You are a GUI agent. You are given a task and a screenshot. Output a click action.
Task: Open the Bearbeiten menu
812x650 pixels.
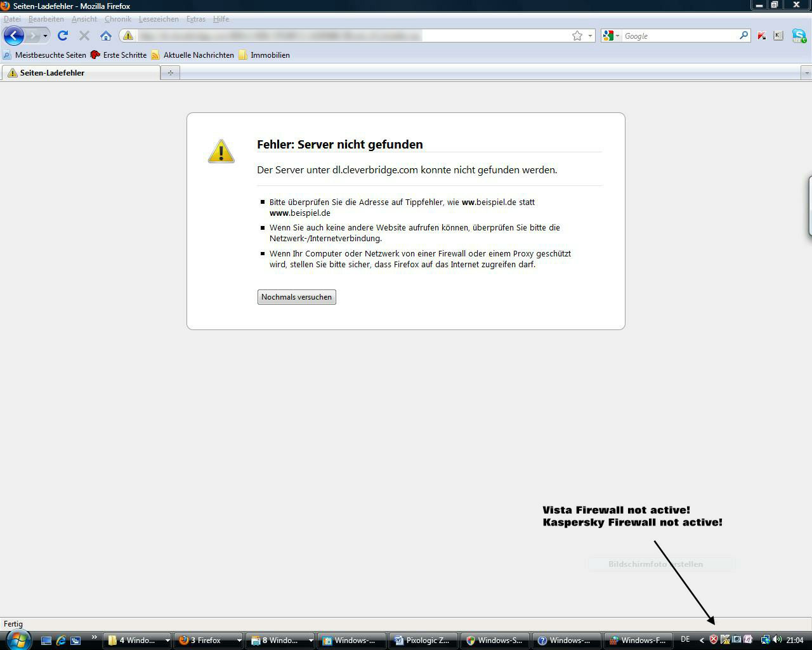[x=46, y=19]
